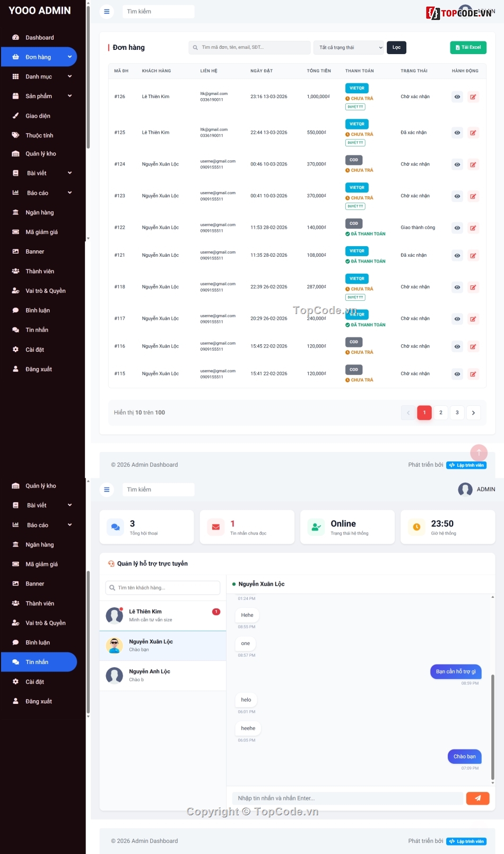Expand the Sản phẩm submenu chevron
The image size is (504, 854).
[x=69, y=96]
